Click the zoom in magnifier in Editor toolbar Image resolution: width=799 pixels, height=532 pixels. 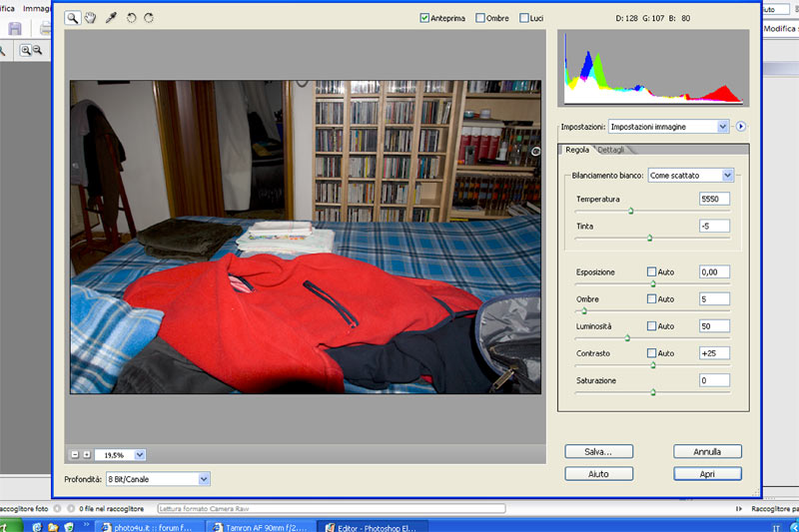point(26,50)
